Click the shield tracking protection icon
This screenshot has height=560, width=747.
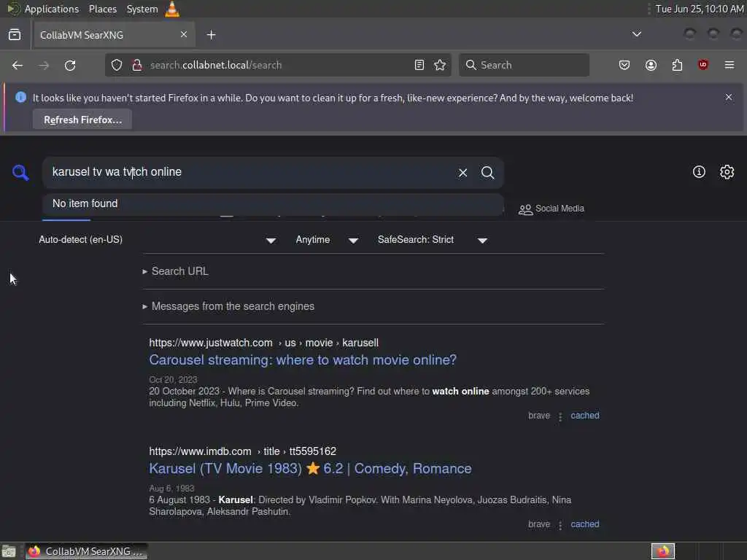tap(117, 65)
